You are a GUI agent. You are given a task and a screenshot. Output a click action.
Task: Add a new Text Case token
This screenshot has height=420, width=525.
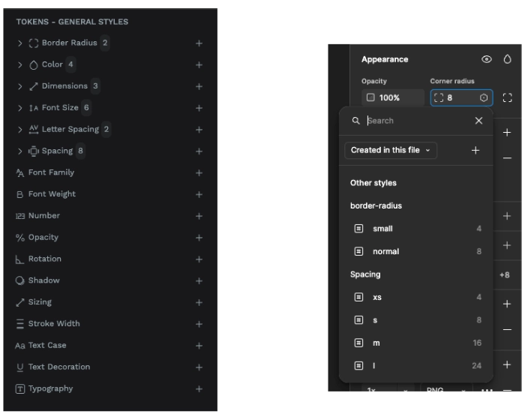(x=199, y=346)
